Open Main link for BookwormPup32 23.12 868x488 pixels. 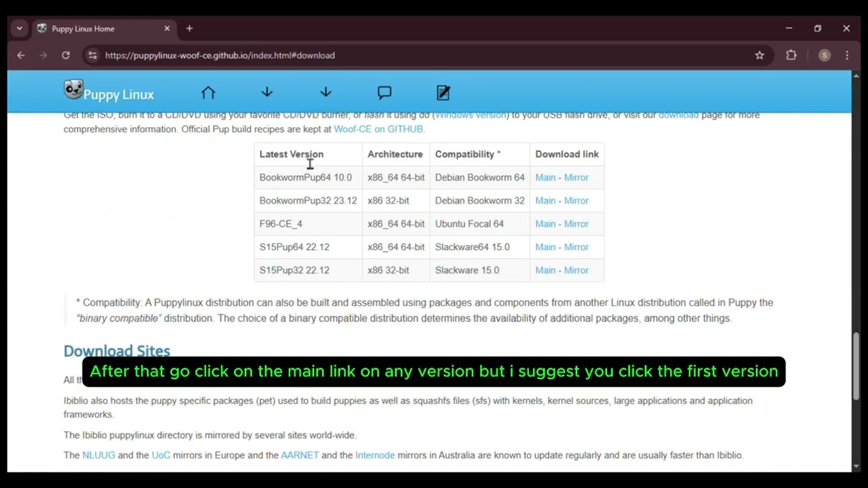(545, 201)
